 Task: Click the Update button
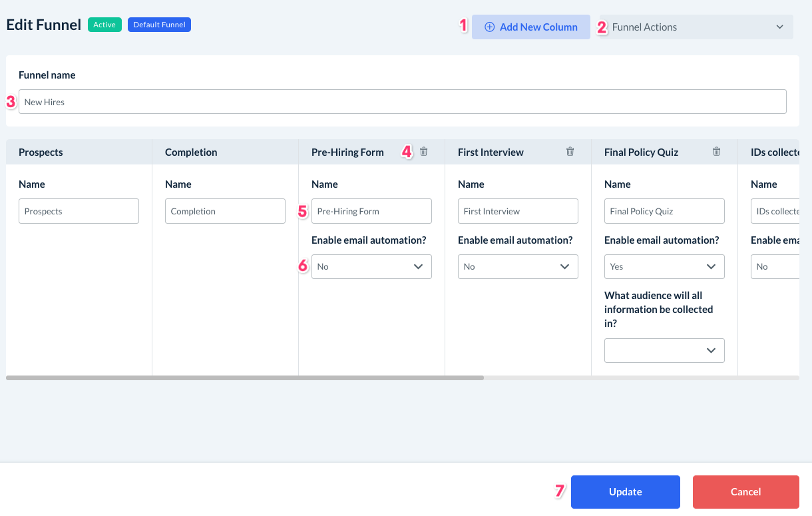tap(625, 492)
